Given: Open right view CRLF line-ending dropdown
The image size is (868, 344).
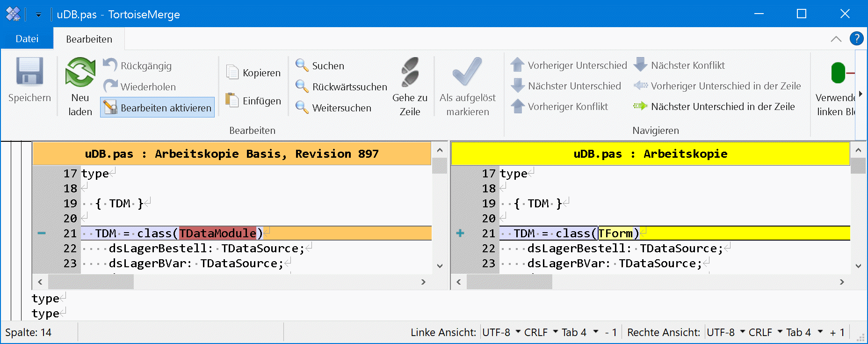Looking at the screenshot, I should pos(765,332).
